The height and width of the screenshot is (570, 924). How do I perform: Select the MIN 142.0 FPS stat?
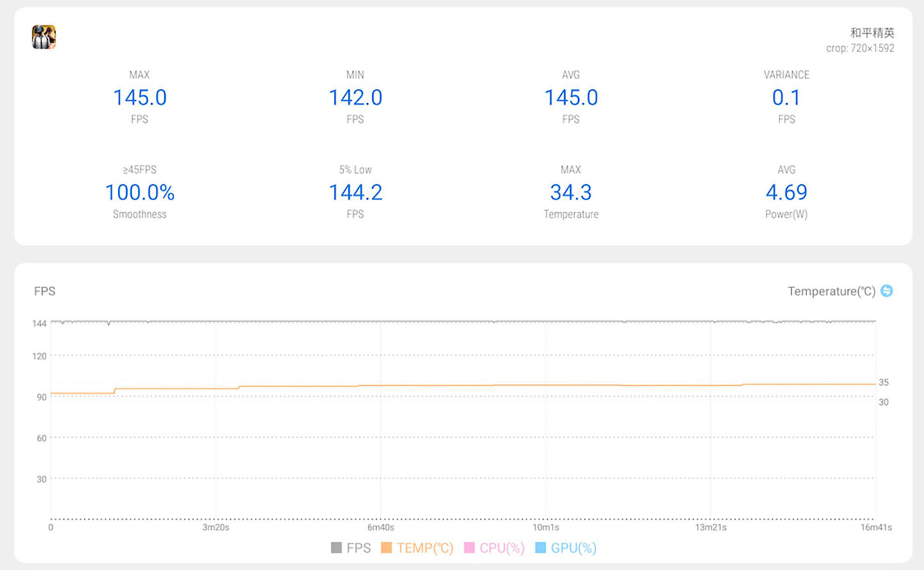355,97
